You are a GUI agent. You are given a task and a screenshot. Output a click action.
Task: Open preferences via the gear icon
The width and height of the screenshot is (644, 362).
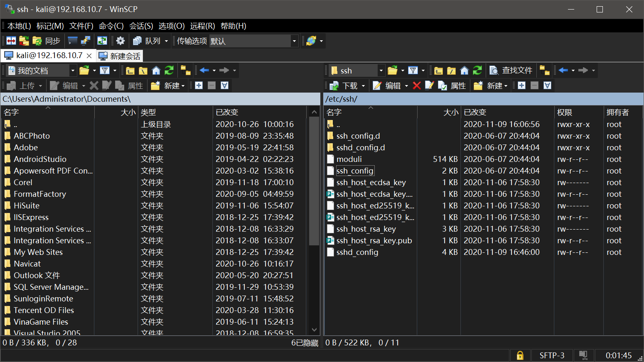(x=120, y=41)
